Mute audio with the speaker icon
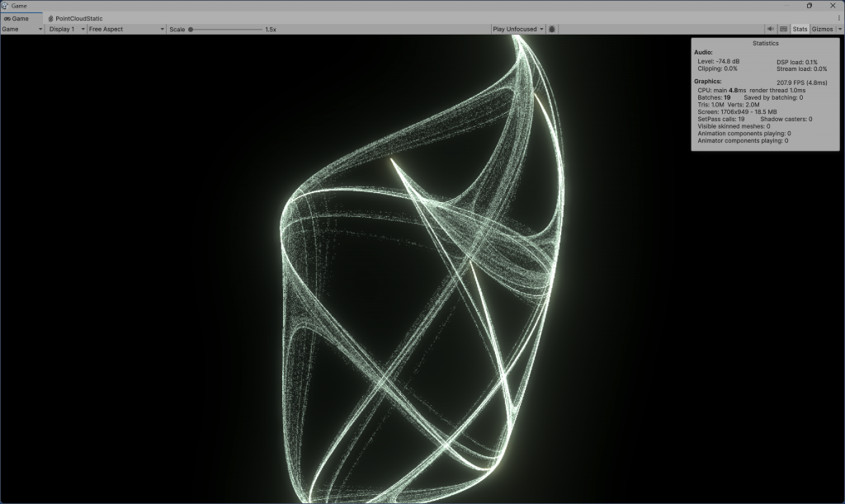 click(x=771, y=29)
